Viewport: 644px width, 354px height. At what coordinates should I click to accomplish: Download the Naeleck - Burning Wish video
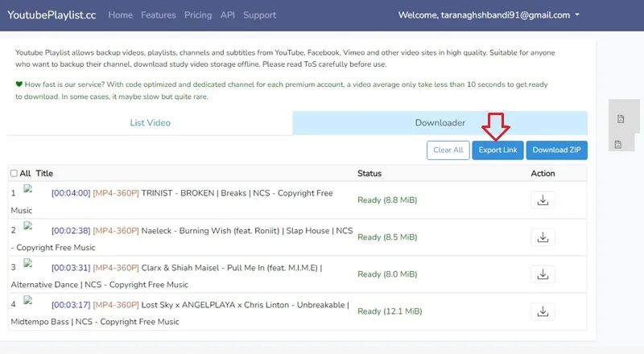543,237
